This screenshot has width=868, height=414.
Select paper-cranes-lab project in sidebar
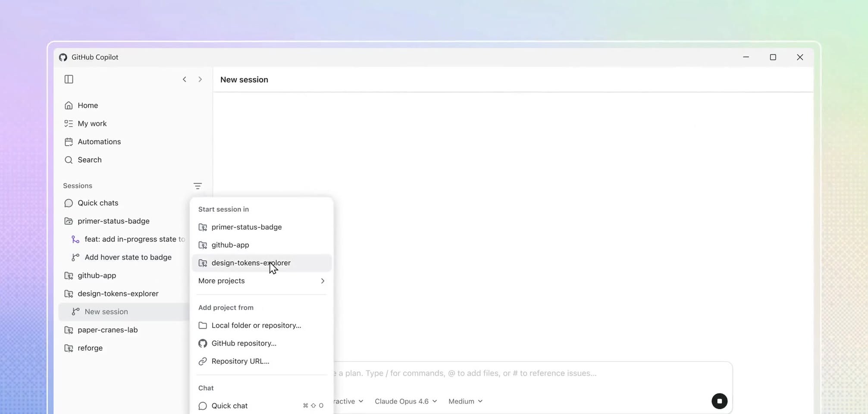pos(124,329)
